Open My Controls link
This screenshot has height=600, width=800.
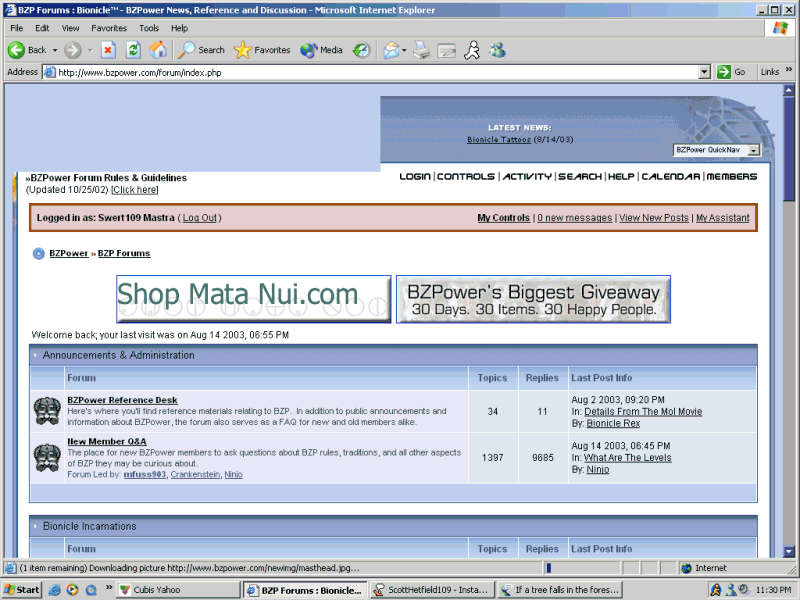pos(504,218)
